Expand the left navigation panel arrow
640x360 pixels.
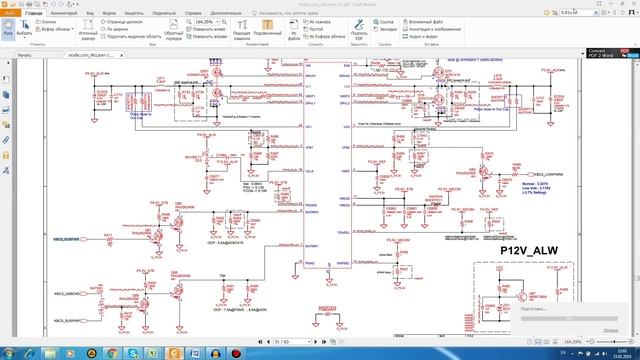(x=8, y=63)
